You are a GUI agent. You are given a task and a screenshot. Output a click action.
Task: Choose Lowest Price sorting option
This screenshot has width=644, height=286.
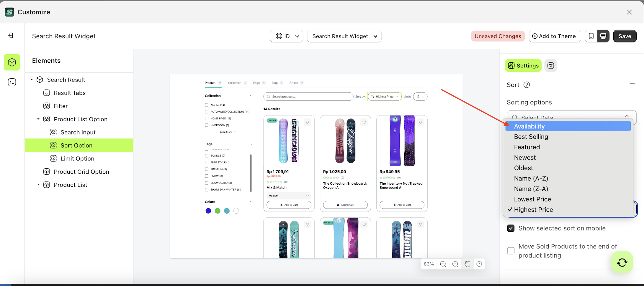[x=532, y=199]
